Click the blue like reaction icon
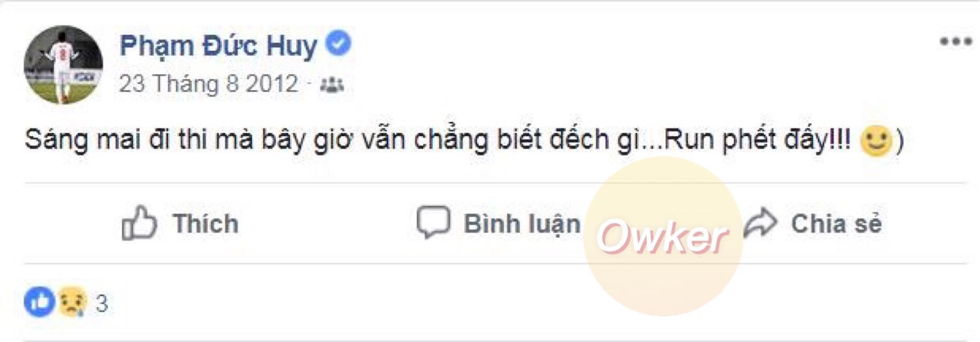Screen dimensions: 980x342 tap(40, 302)
